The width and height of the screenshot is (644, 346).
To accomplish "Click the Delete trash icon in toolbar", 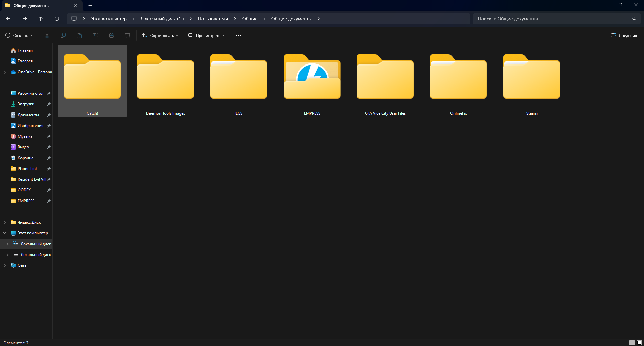I will pyautogui.click(x=128, y=35).
